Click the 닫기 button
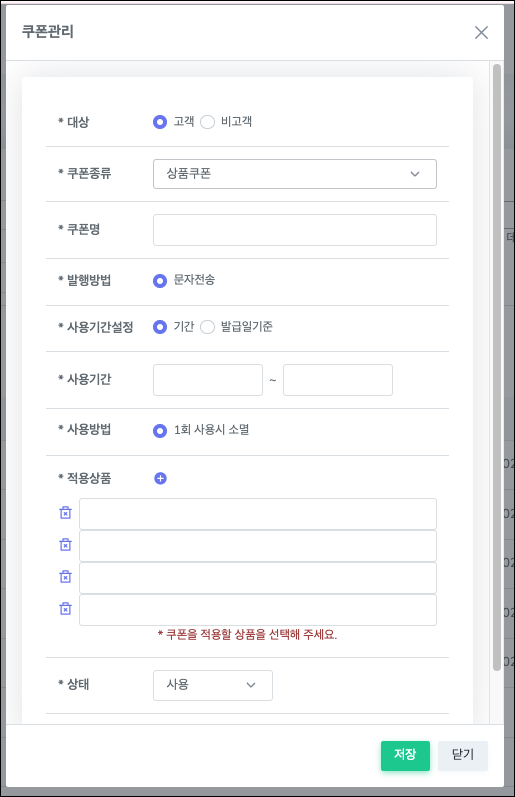 click(x=463, y=755)
